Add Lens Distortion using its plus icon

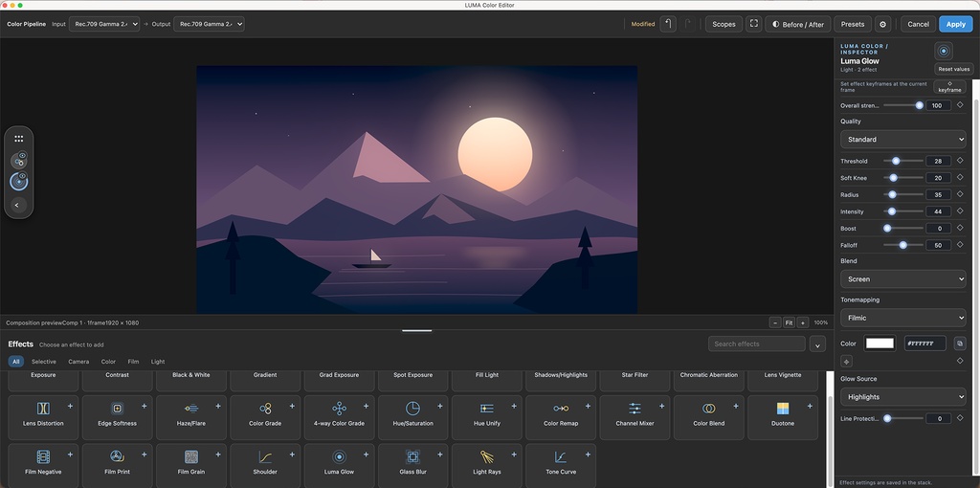tap(70, 406)
